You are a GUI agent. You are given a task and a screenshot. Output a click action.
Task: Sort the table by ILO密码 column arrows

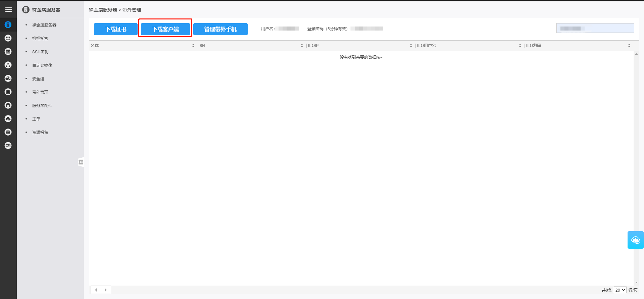point(629,46)
